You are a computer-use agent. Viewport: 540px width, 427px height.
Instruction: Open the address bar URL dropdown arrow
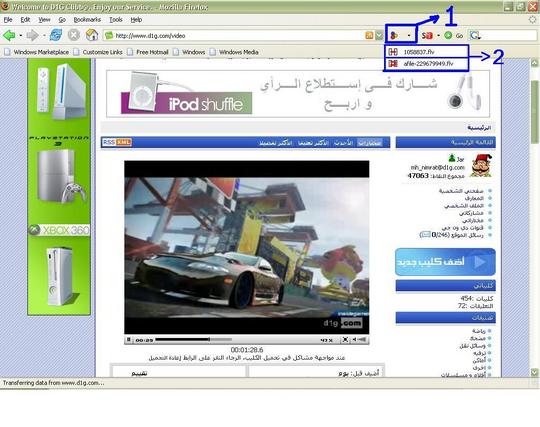point(379,35)
